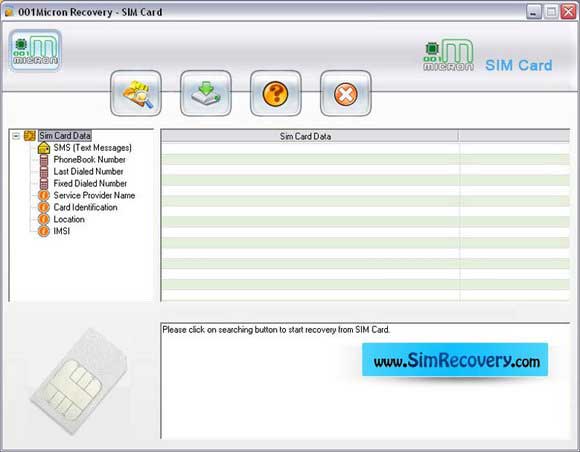Click the IMSI info icon
Image resolution: width=580 pixels, height=452 pixels.
coord(44,231)
